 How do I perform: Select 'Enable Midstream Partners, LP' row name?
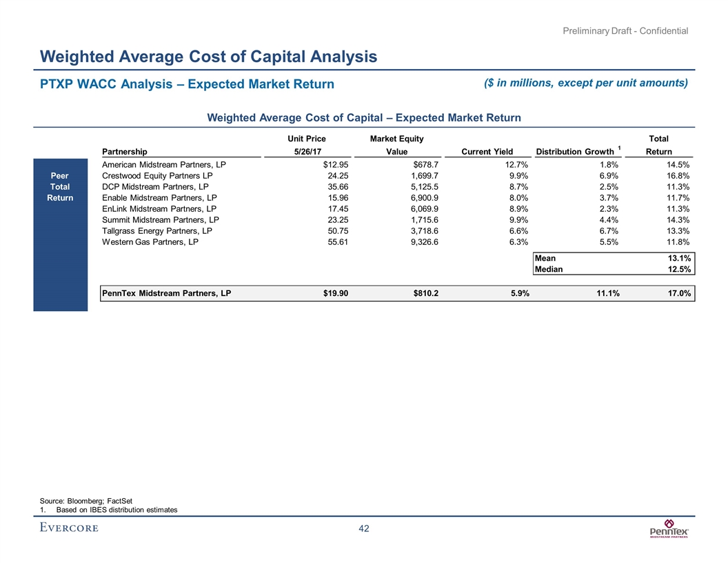click(159, 197)
